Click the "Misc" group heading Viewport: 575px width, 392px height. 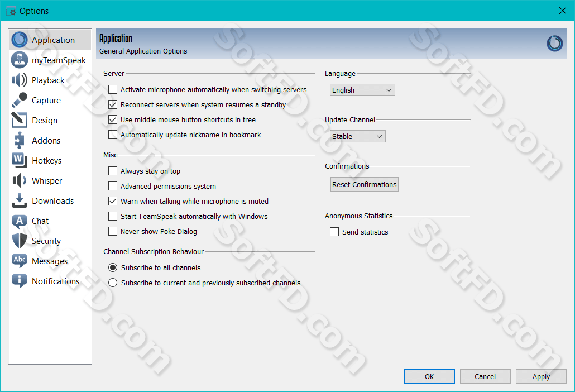point(111,155)
